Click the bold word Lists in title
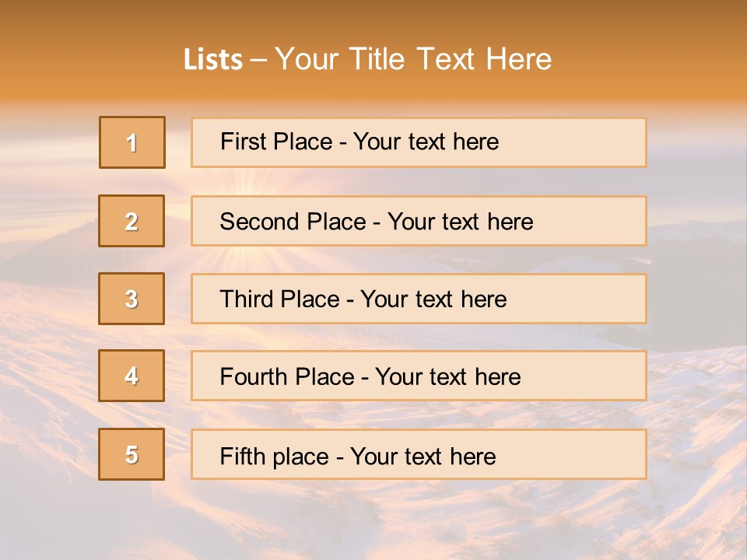Viewport: 747px width, 560px height. [213, 60]
